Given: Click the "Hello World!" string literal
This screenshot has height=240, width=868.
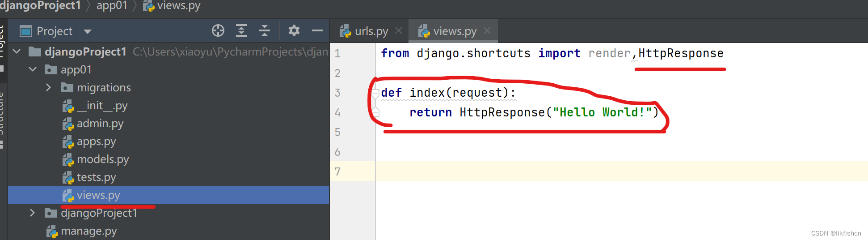Looking at the screenshot, I should point(602,112).
